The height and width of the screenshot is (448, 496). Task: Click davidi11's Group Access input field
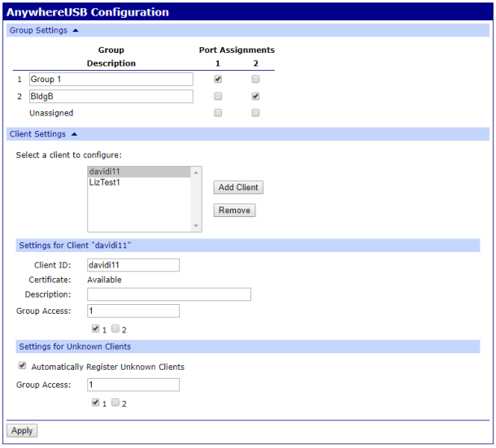133,311
